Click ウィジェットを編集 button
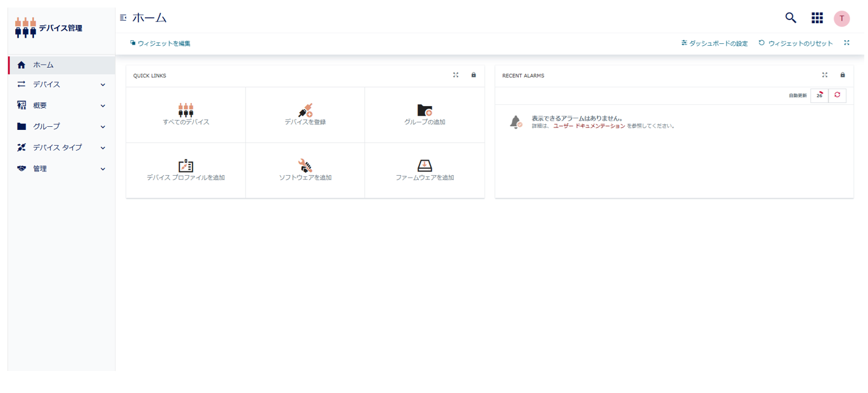Image resolution: width=868 pixels, height=393 pixels. coord(161,43)
